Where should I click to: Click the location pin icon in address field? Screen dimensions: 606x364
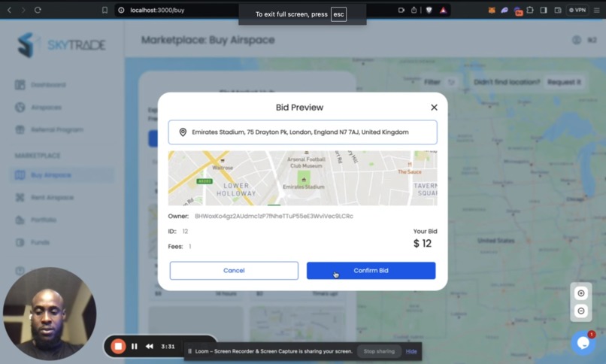[183, 132]
